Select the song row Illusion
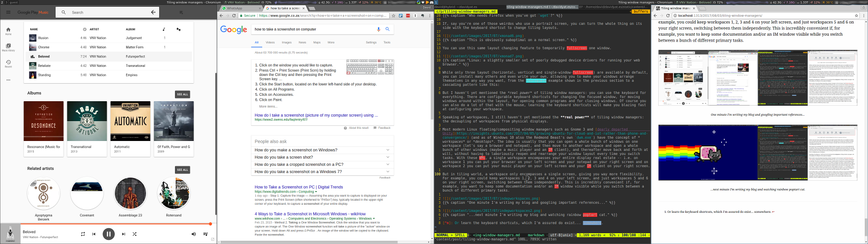The image size is (868, 244). (x=108, y=38)
